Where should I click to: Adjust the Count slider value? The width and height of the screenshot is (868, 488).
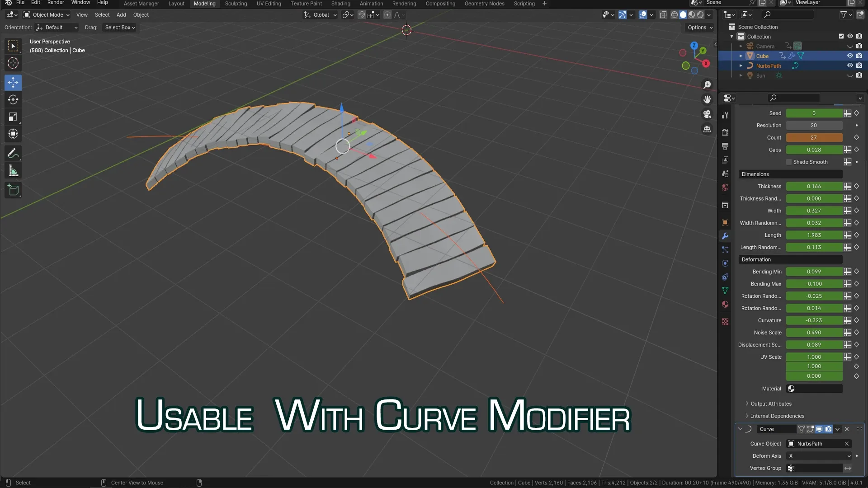point(814,137)
